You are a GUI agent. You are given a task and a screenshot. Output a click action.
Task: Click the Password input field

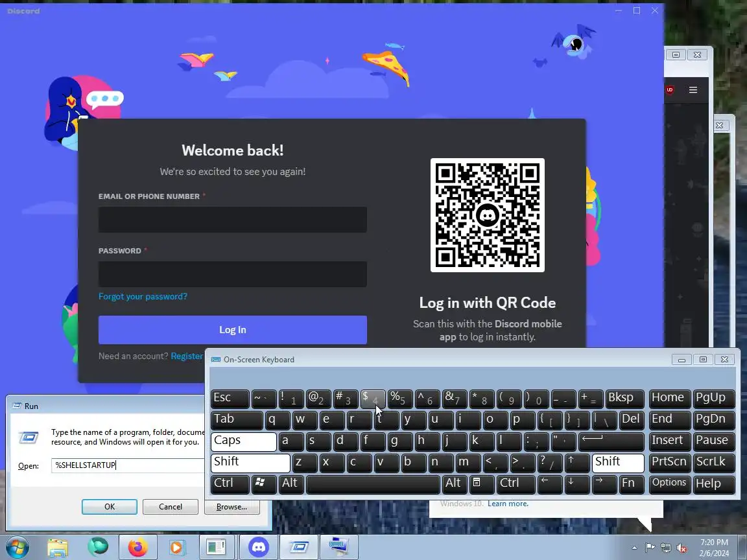[x=233, y=274]
